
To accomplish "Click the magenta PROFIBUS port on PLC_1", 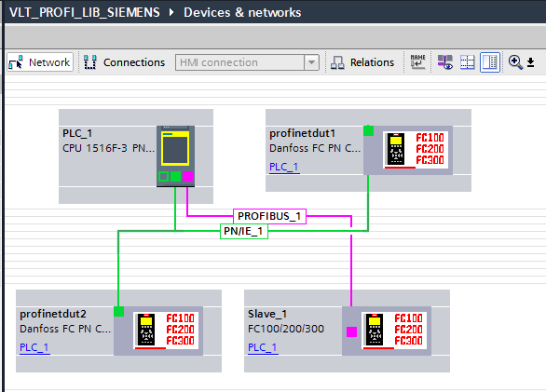I will pyautogui.click(x=187, y=176).
